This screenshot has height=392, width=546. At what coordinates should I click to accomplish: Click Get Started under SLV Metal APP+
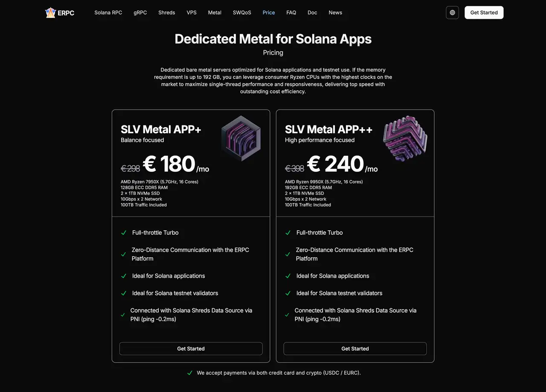(x=191, y=348)
